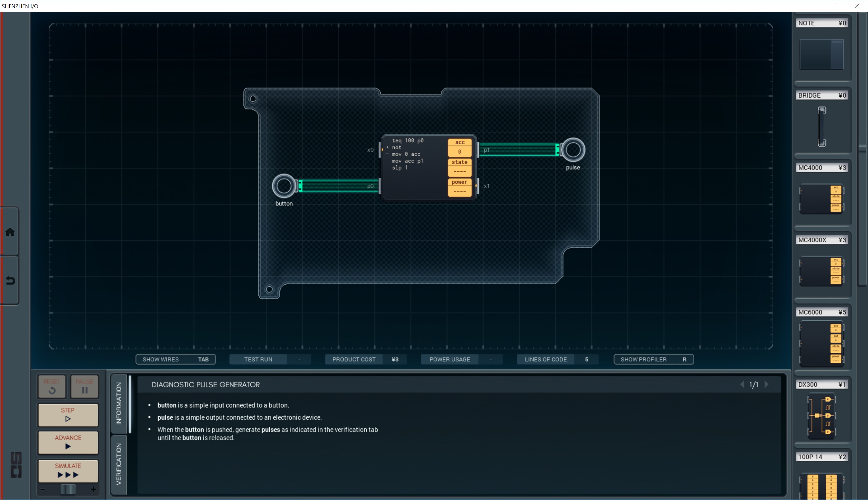Click the home icon on the left sidebar
This screenshot has height=500, width=868.
coord(10,232)
